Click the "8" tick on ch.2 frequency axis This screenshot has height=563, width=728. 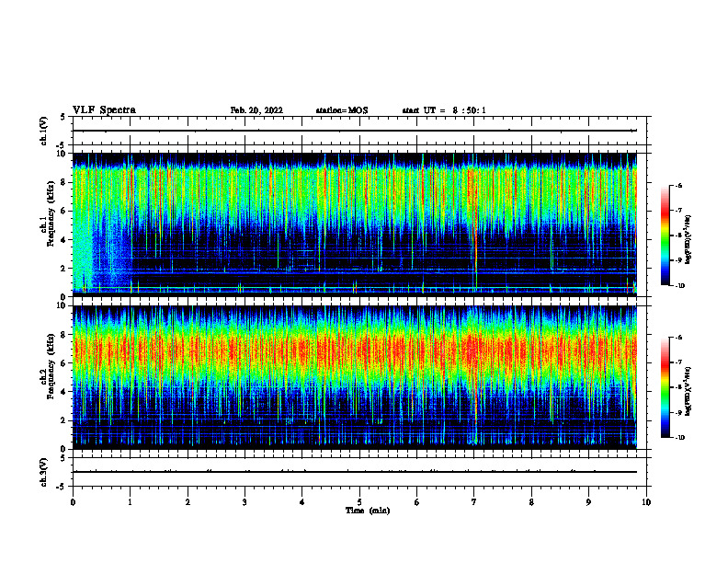click(64, 335)
